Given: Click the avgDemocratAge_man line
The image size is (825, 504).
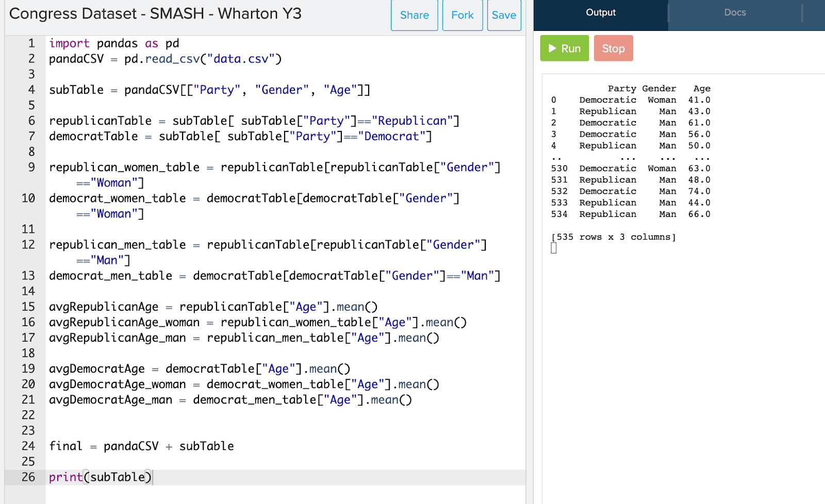Looking at the screenshot, I should point(230,400).
